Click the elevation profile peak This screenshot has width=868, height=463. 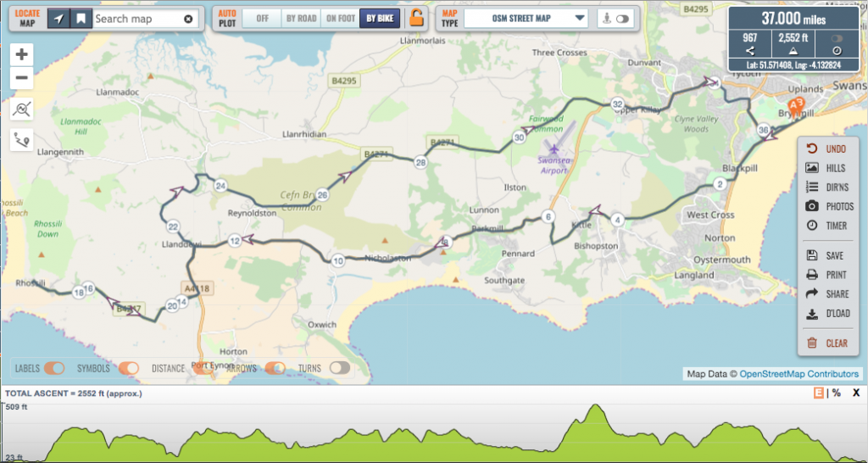point(595,407)
